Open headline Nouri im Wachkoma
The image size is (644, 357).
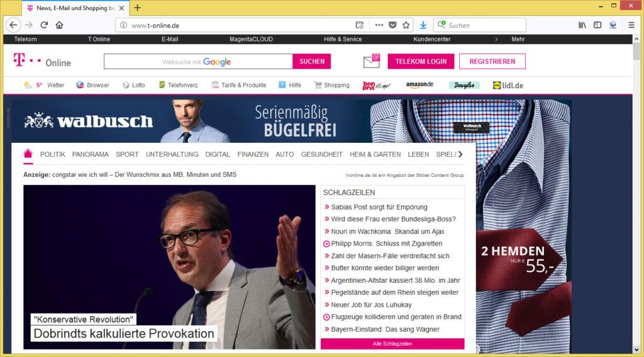click(x=387, y=231)
